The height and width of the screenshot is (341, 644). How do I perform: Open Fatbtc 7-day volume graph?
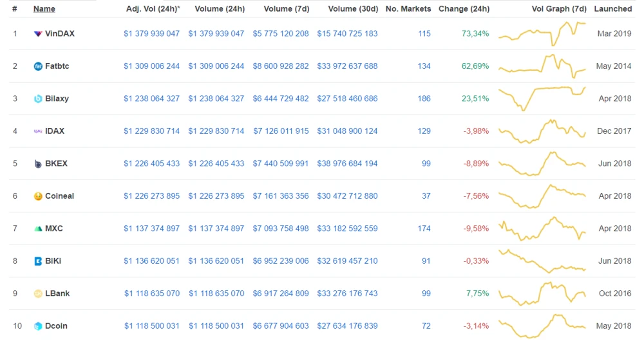pos(542,66)
